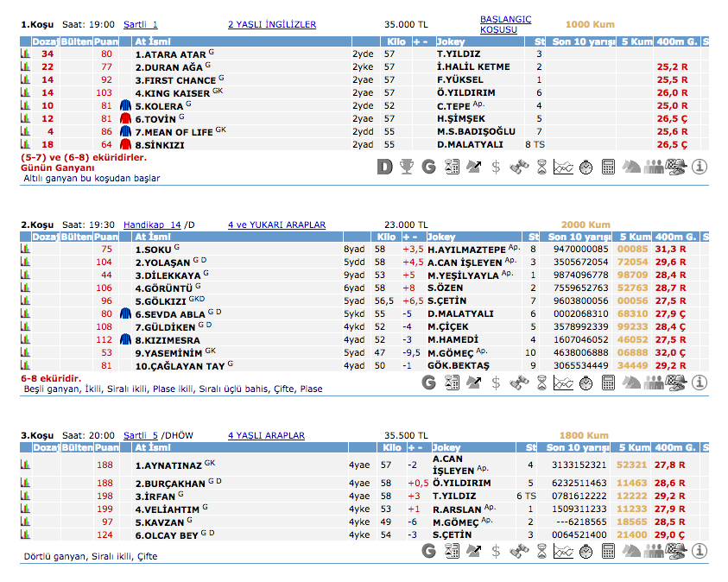Open the 'Handikap 14' link in race 2
Viewport: 728px width, 582px height.
pos(152,225)
